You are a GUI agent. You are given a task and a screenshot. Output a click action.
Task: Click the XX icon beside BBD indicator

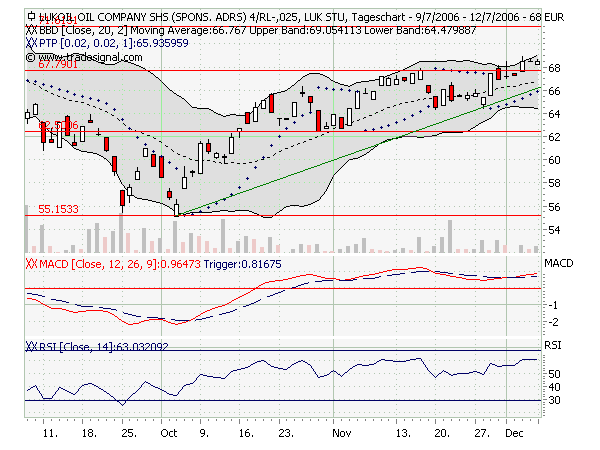pos(32,30)
